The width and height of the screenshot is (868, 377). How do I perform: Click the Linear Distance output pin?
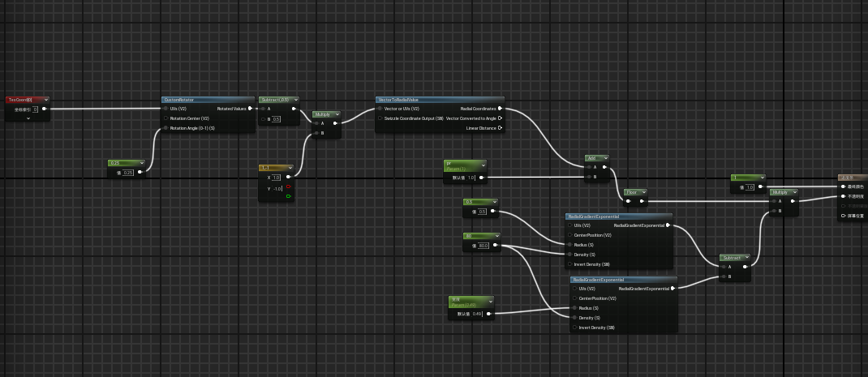click(x=500, y=128)
